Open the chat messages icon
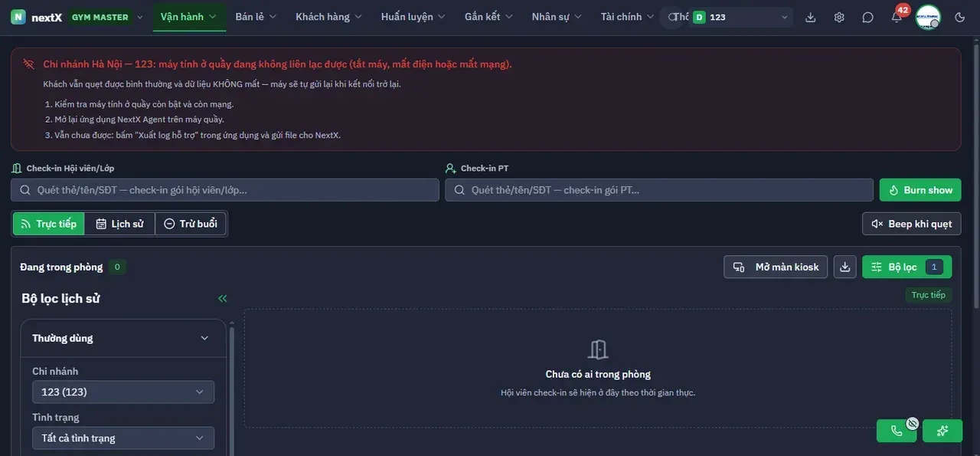This screenshot has height=456, width=980. tap(867, 17)
